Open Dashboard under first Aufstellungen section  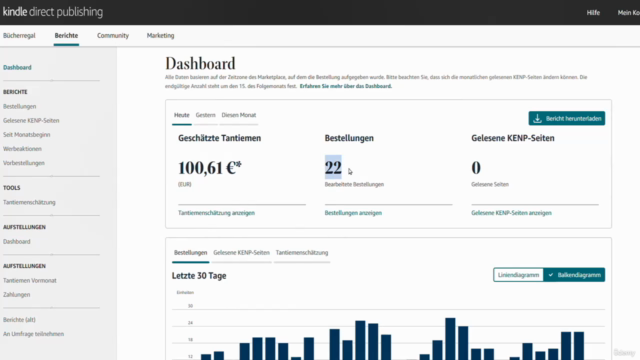[17, 241]
